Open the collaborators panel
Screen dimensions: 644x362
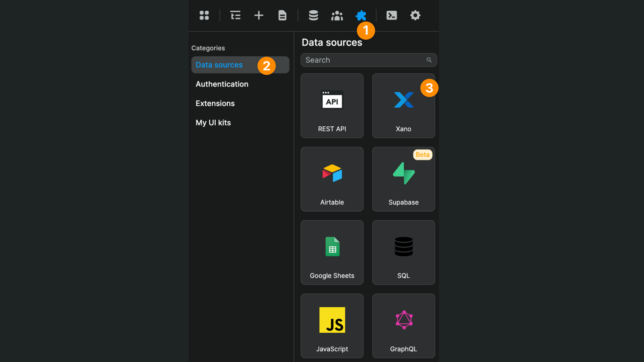pyautogui.click(x=337, y=15)
